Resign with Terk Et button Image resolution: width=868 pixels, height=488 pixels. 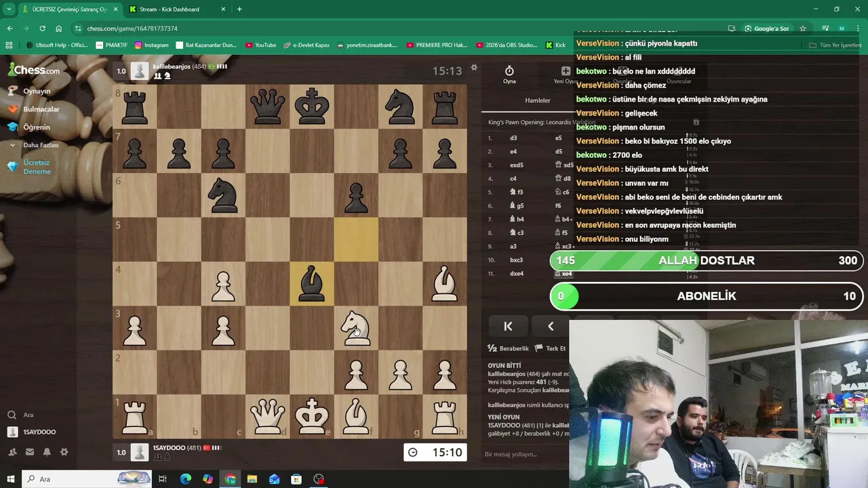pyautogui.click(x=551, y=348)
